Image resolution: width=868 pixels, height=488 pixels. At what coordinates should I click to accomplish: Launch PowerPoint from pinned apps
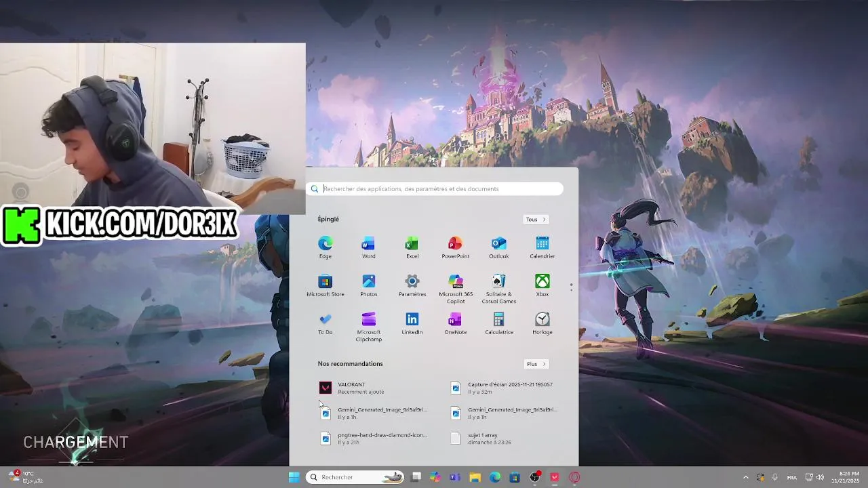tap(456, 247)
